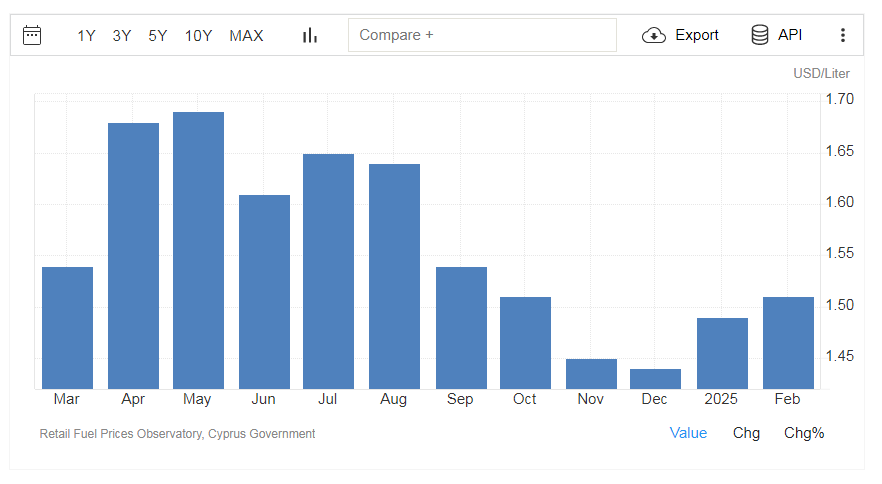Click the Jun axis label
This screenshot has width=882, height=484.
pyautogui.click(x=263, y=399)
